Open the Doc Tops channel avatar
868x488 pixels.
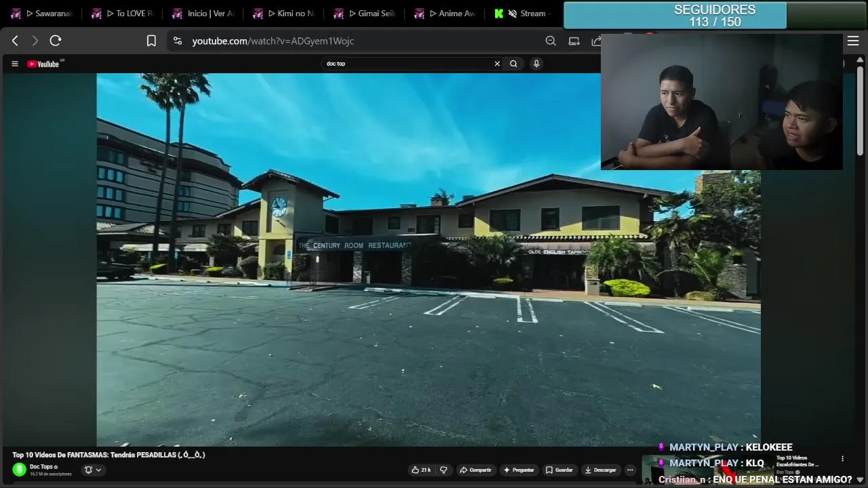pyautogui.click(x=19, y=469)
